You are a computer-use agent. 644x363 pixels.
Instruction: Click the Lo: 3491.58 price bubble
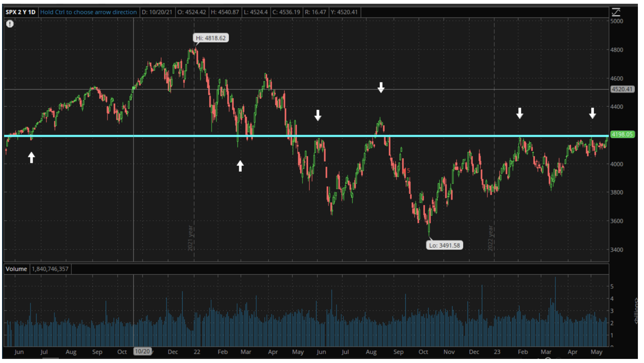click(444, 245)
